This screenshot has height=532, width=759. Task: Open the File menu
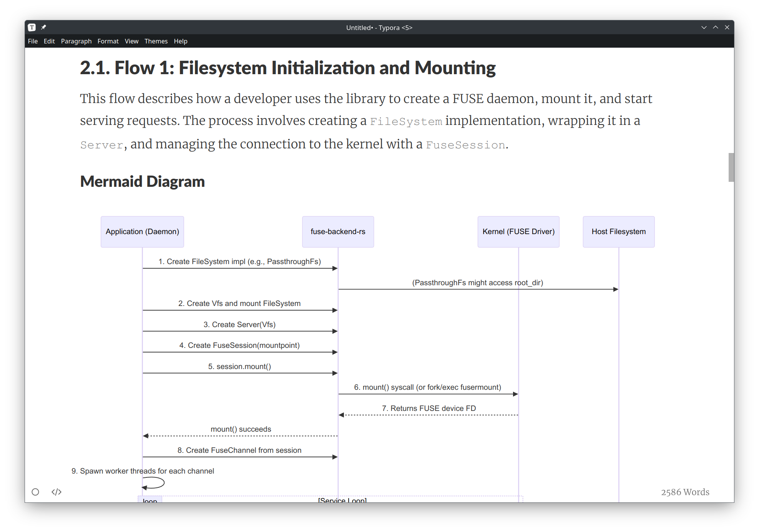[33, 41]
